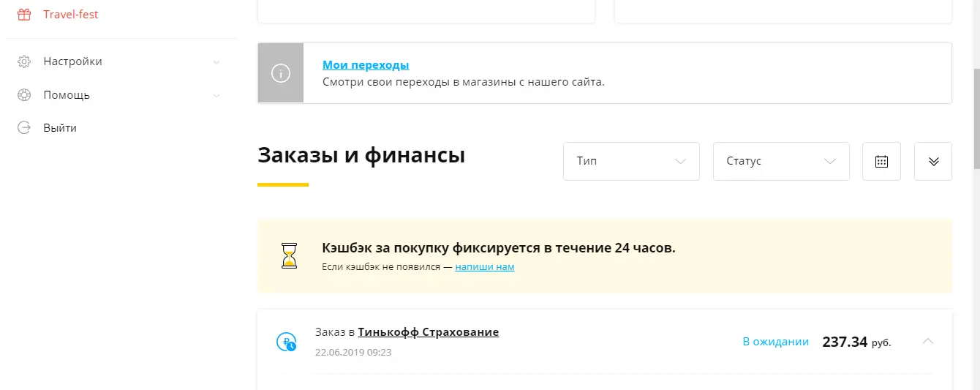Click the hourglass icon in cashback notice
Image resolution: width=980 pixels, height=390 pixels.
pyautogui.click(x=290, y=256)
